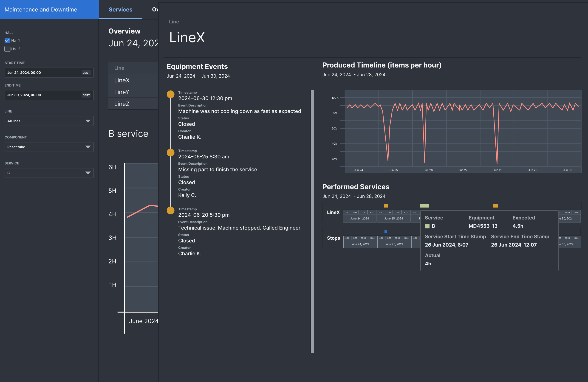Click the Start Time input field
This screenshot has height=382, width=588.
pos(43,73)
